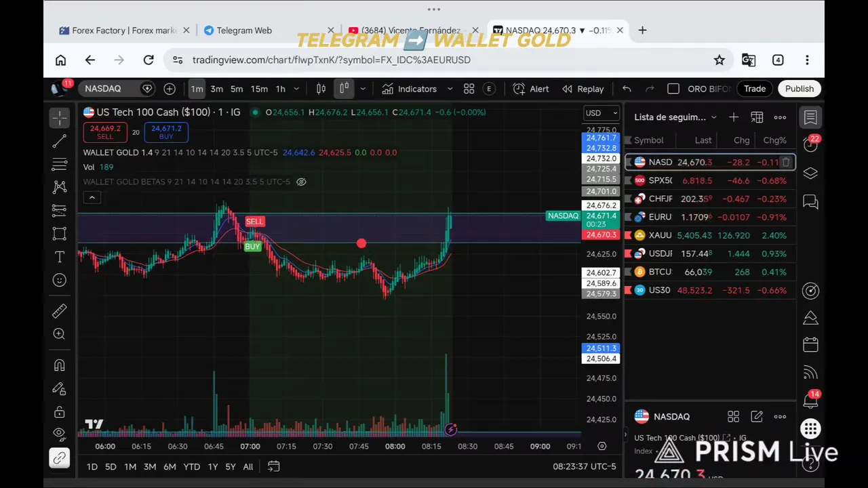Open the apps grid icon in sidebar
868x488 pixels.
(x=810, y=428)
